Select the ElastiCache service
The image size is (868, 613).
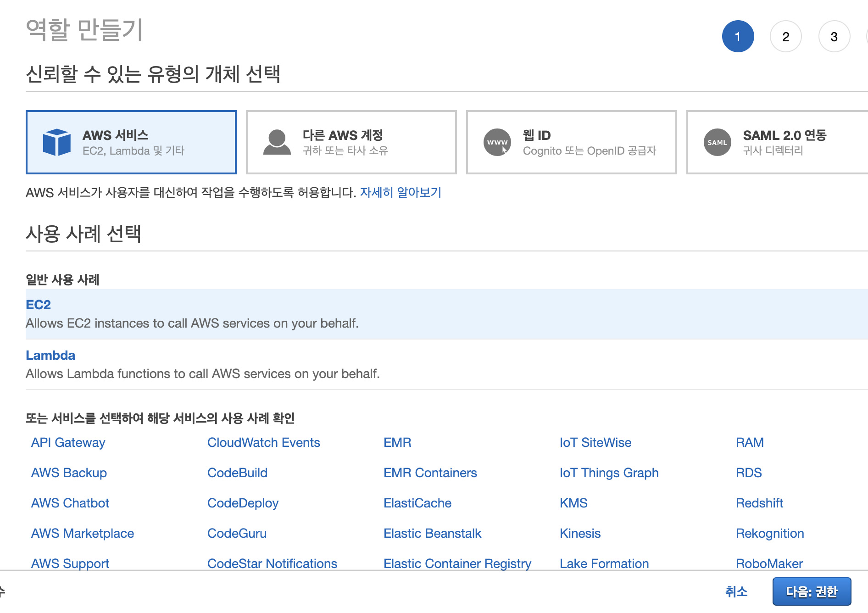(x=417, y=503)
